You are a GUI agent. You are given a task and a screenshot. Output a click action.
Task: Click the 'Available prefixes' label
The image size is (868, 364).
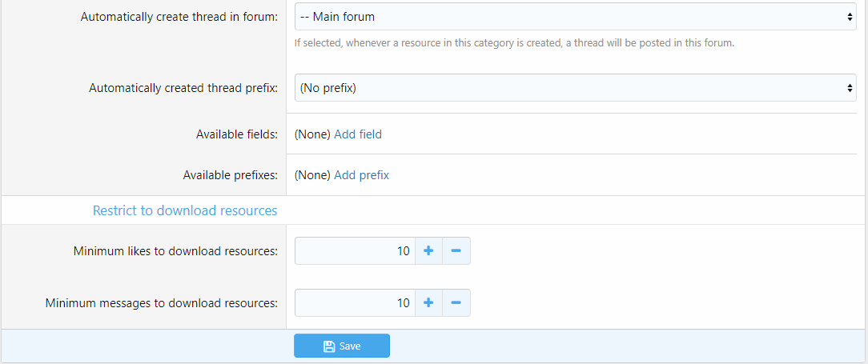(231, 175)
